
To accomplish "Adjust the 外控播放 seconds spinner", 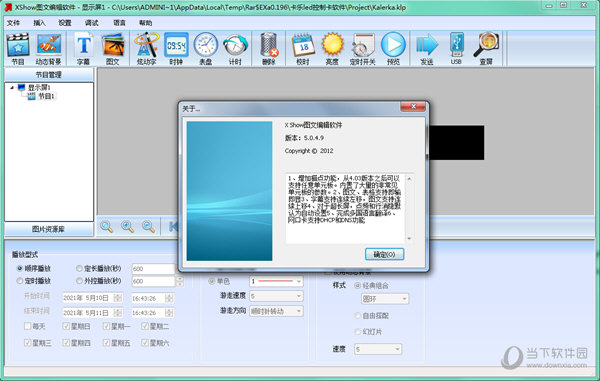I will coord(179,282).
